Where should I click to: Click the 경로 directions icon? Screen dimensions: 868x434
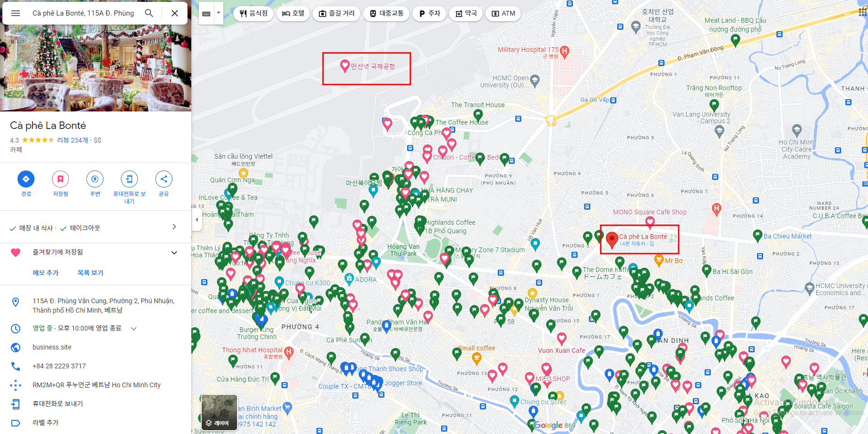(x=26, y=179)
